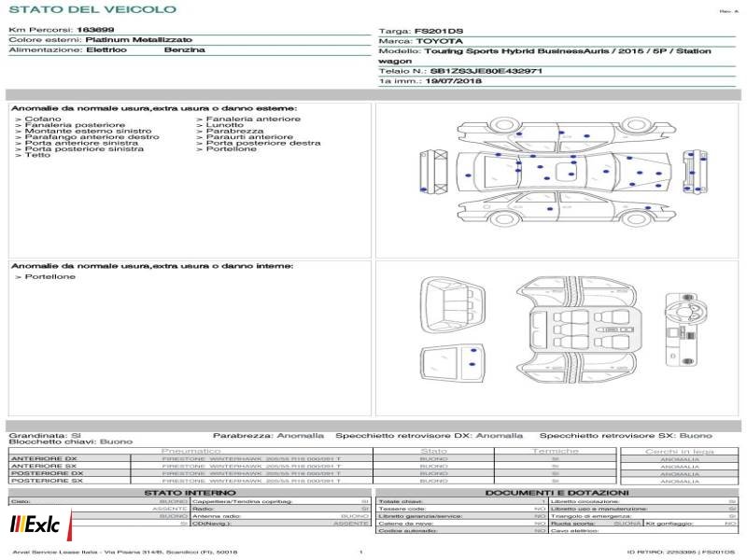
Task: Click the 'Catene da neve' row
Action: 461,524
